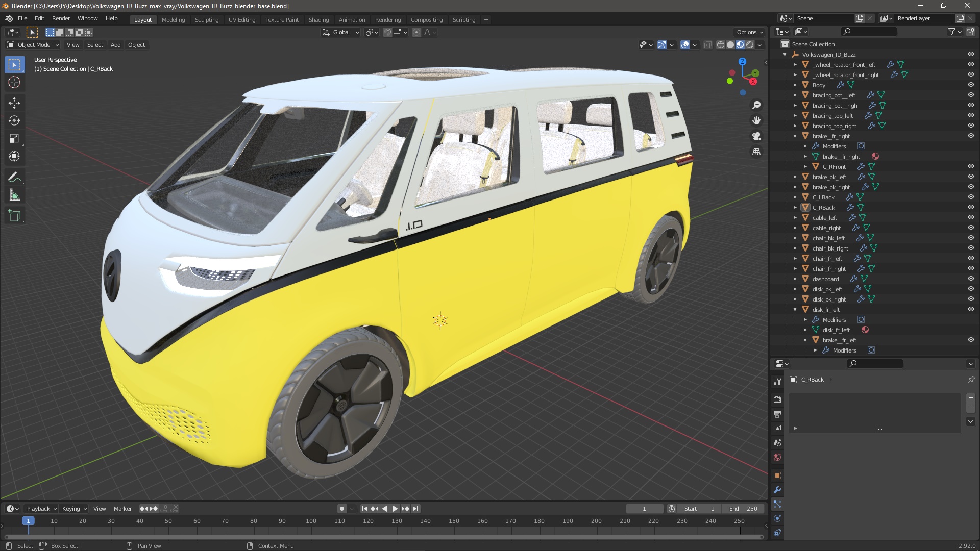Open Particles properties tab

[777, 504]
